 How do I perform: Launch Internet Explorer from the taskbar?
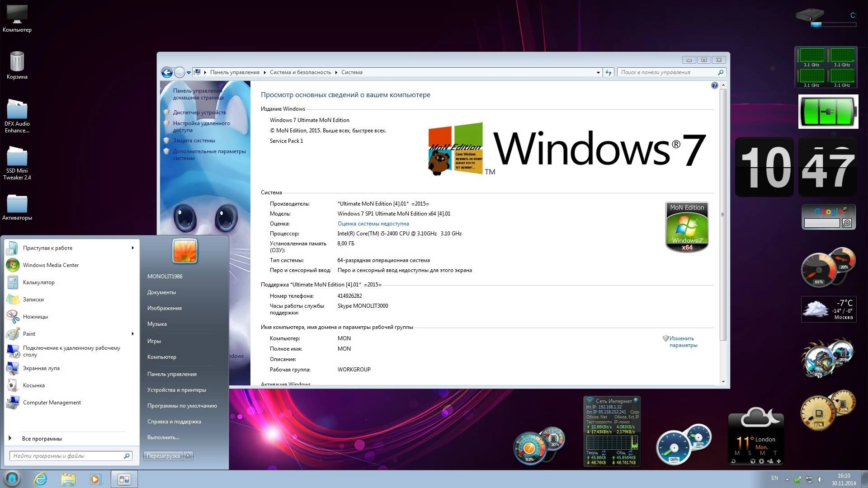[x=41, y=479]
